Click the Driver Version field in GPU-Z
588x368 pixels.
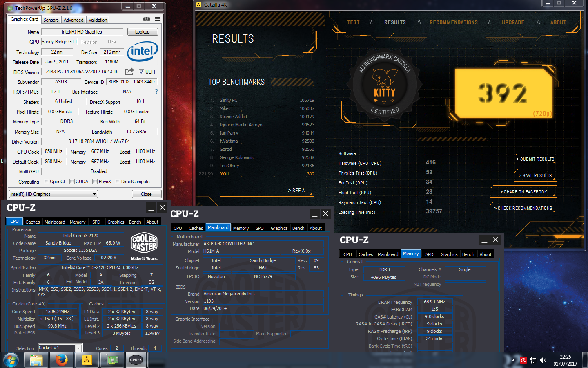click(99, 141)
